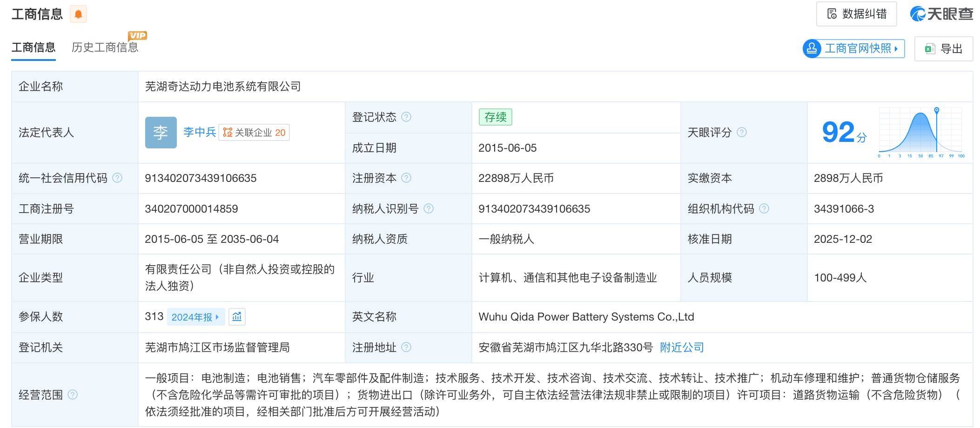
Task: Click help icon next to 纳税人识别号
Action: (429, 208)
